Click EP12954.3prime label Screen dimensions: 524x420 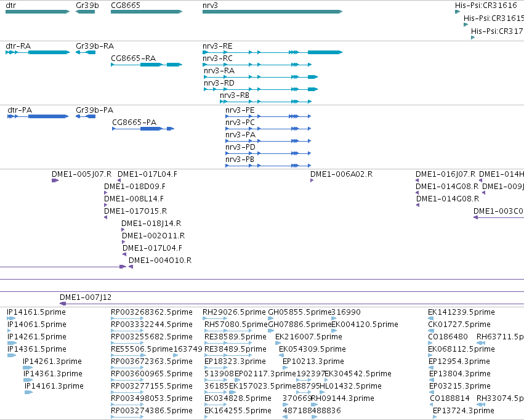459,361
